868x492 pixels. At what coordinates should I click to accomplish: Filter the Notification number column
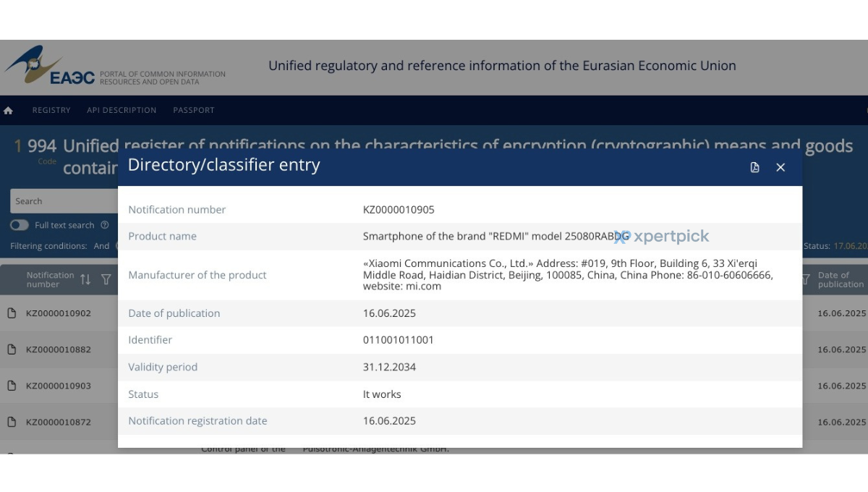[x=106, y=279]
